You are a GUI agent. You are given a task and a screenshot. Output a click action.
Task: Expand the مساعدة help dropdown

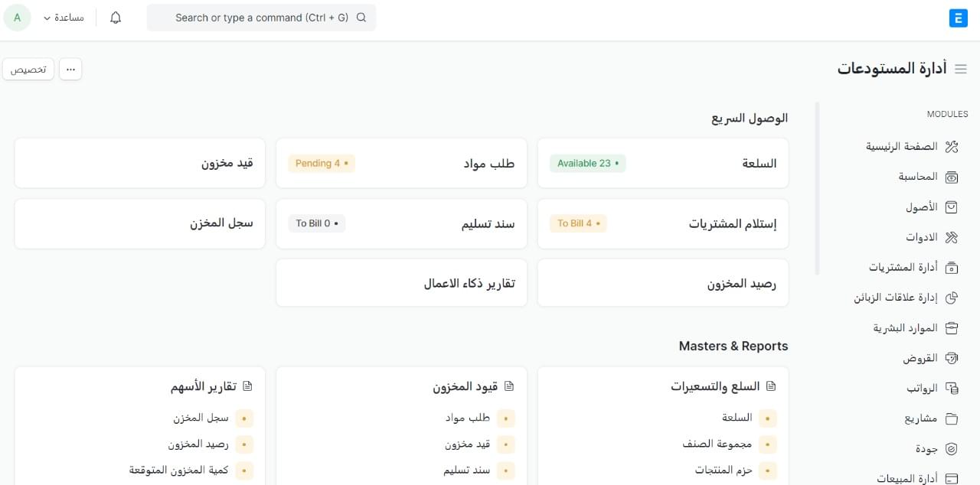click(x=64, y=18)
